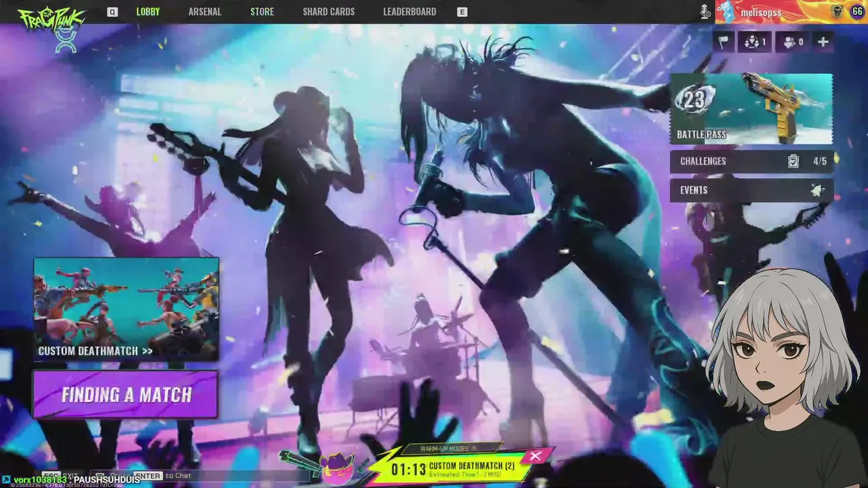Switch to the Arsenal tab
This screenshot has width=868, height=488.
[205, 12]
